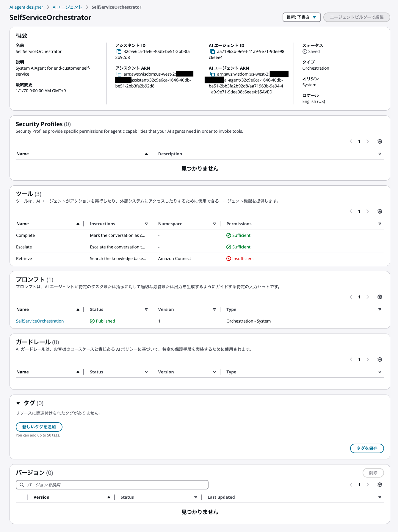The height and width of the screenshot is (532, 398).
Task: Open ガードレール table settings gear
Action: (380, 359)
